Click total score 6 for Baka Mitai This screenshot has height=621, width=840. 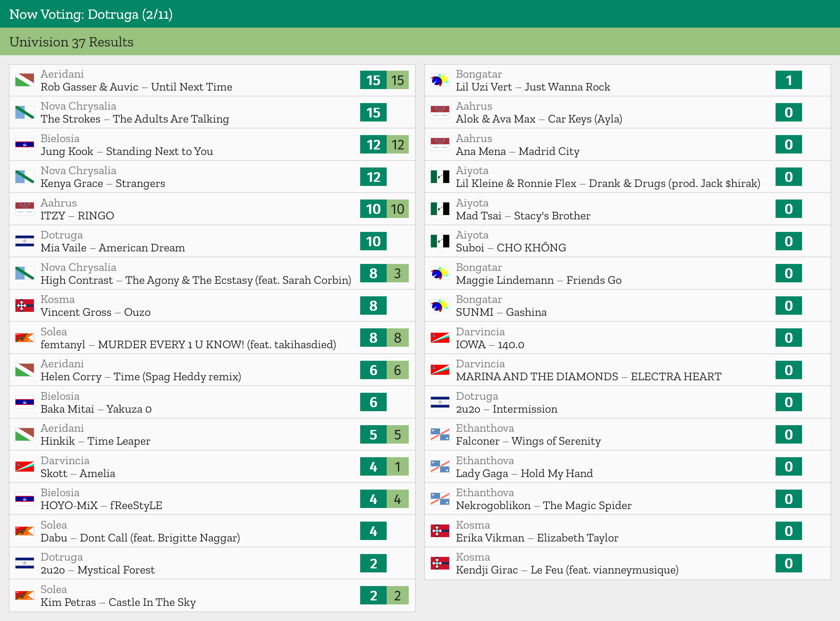tap(373, 402)
